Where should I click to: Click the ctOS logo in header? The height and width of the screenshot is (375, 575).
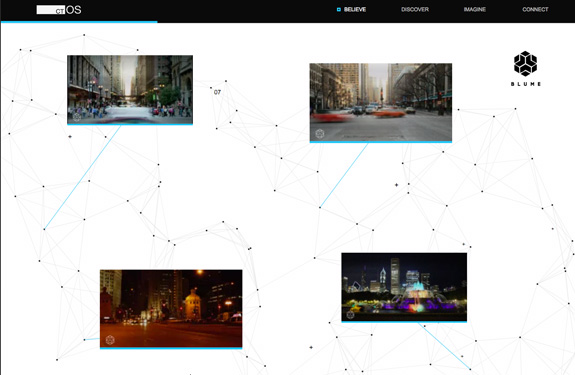point(59,10)
